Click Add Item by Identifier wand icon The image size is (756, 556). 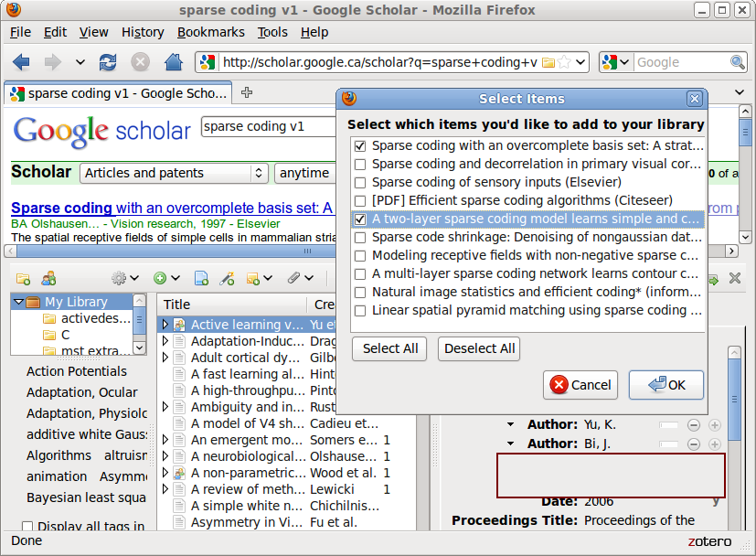pos(227,278)
